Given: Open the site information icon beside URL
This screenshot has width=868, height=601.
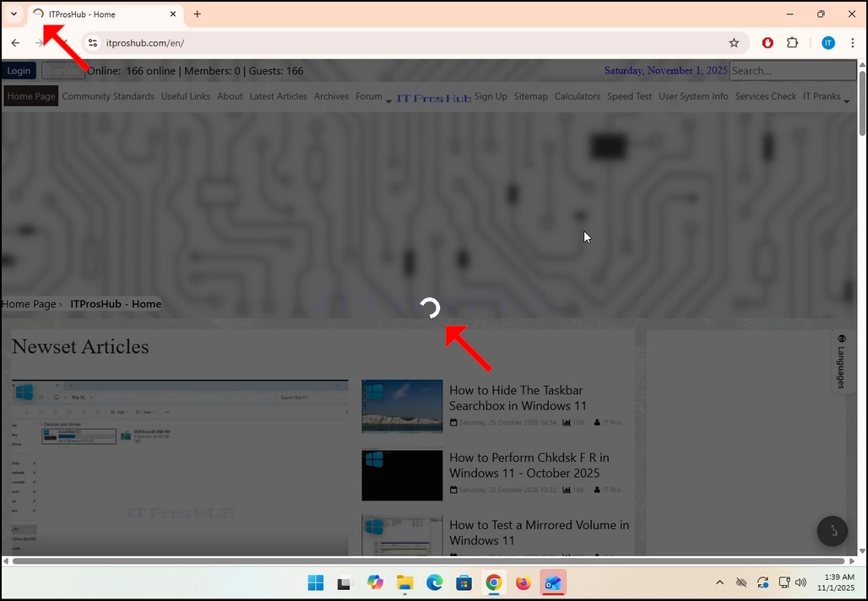Looking at the screenshot, I should (93, 42).
